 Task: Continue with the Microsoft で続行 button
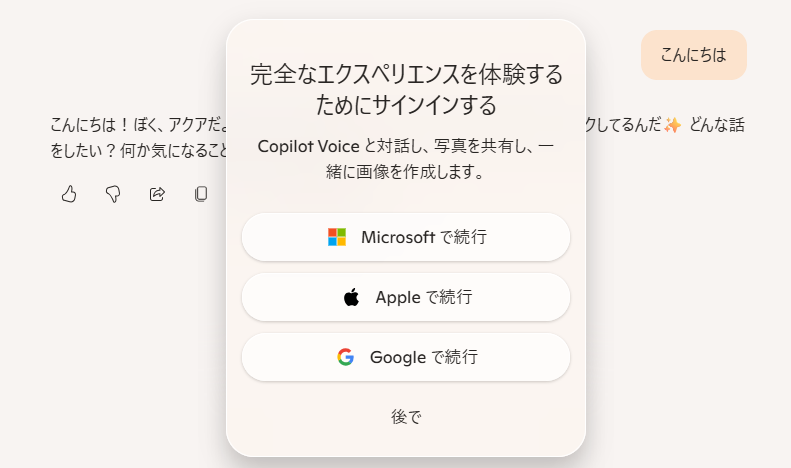click(x=406, y=237)
